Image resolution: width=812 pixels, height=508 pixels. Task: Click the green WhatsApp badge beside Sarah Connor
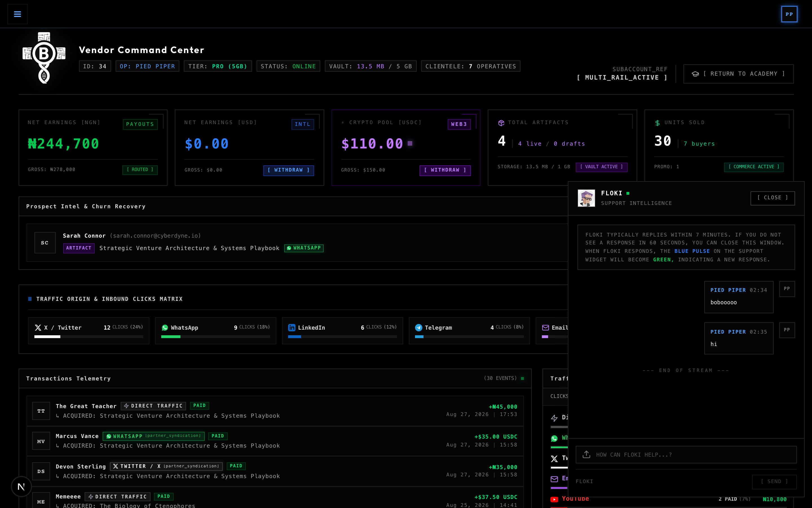click(304, 248)
